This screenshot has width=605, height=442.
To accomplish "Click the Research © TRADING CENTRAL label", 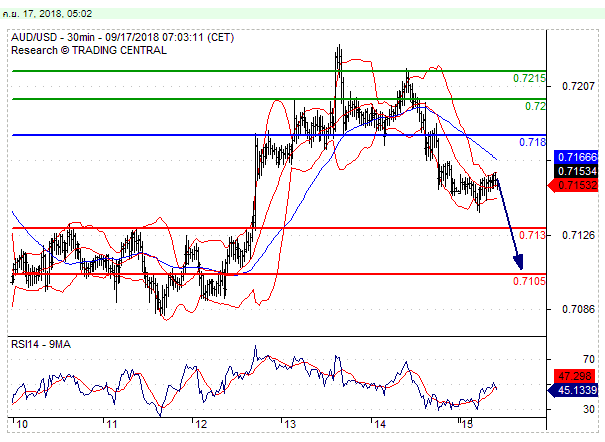I will (x=89, y=50).
